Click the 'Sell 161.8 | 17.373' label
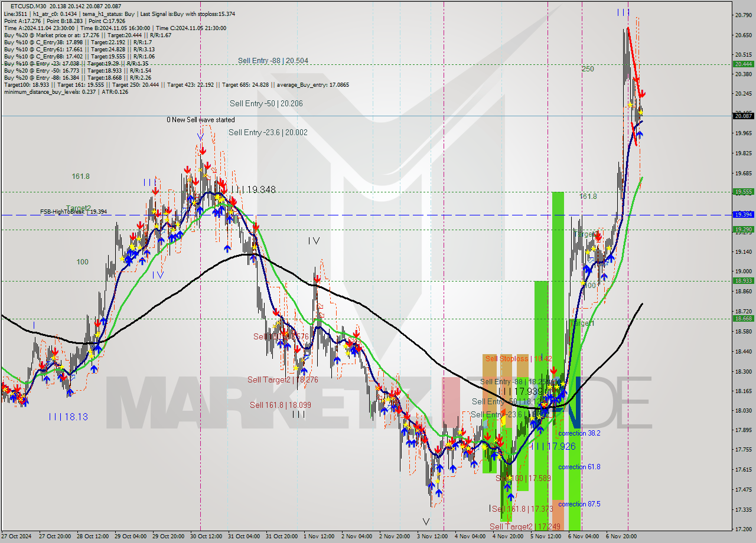Viewport: 756px width, 543px height. point(522,509)
